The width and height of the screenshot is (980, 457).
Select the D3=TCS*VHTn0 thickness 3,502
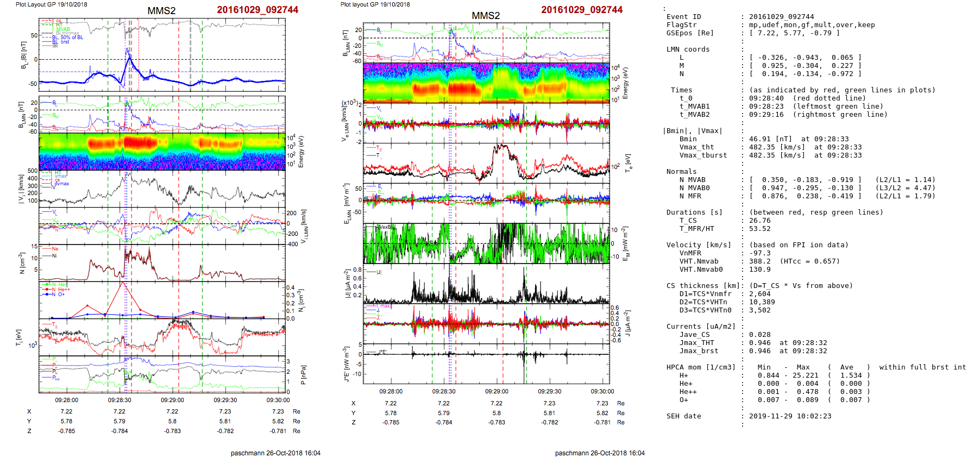click(x=759, y=310)
